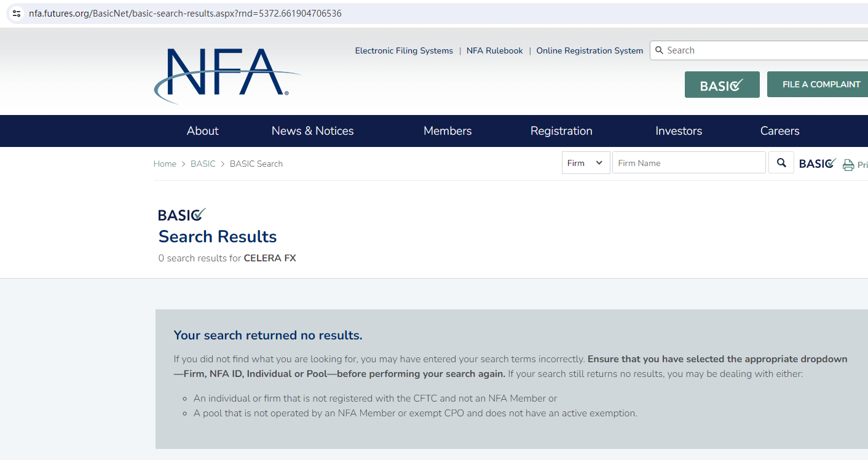The image size is (868, 460).
Task: Open the Members menu
Action: pos(448,131)
